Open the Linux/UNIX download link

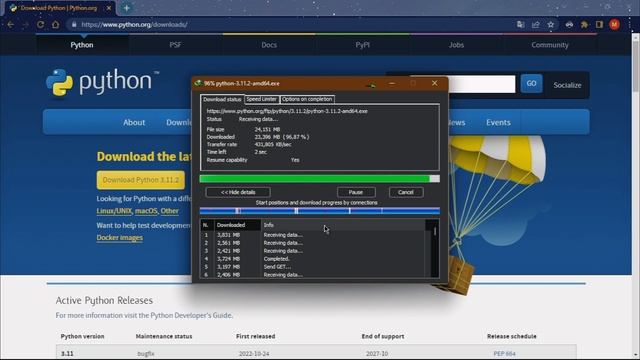[114, 211]
